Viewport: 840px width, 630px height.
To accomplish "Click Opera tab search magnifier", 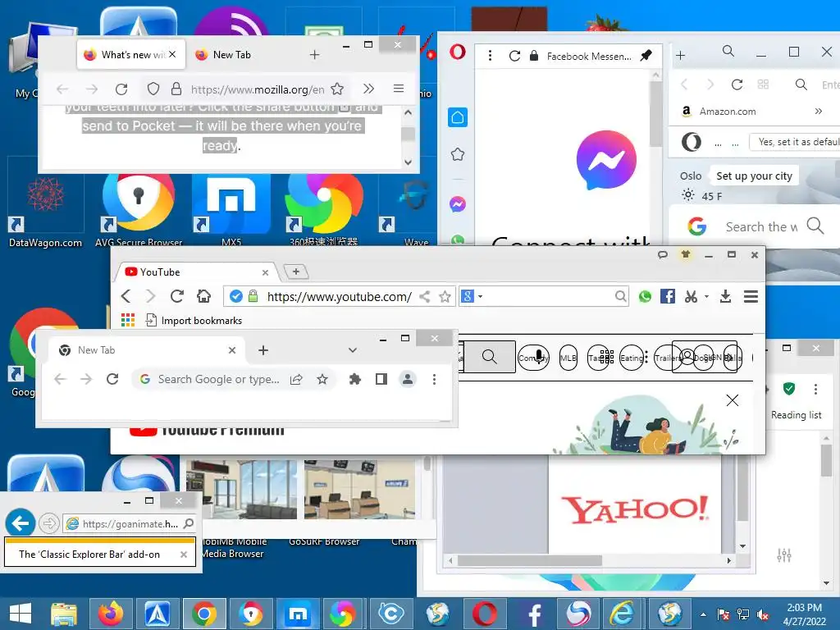I will [x=728, y=51].
